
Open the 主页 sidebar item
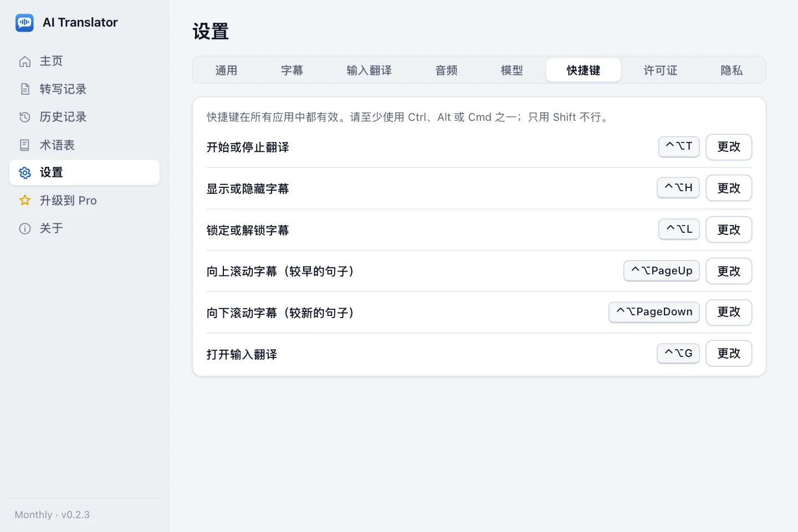coord(84,62)
